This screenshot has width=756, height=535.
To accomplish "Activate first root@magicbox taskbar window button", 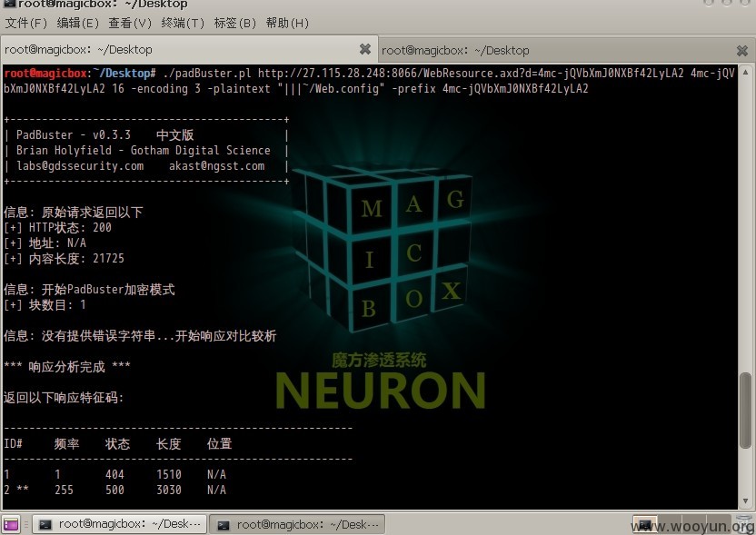I will click(x=120, y=524).
